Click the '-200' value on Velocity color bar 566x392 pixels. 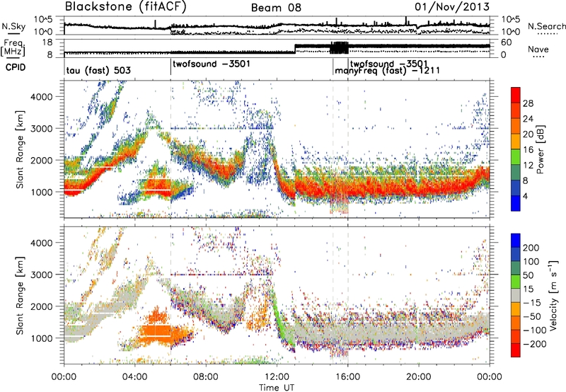(x=535, y=344)
